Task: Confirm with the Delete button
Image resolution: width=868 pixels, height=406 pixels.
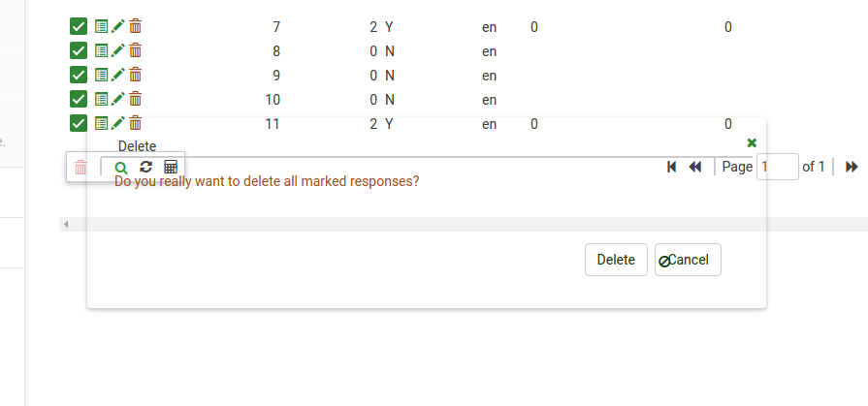Action: pyautogui.click(x=616, y=260)
